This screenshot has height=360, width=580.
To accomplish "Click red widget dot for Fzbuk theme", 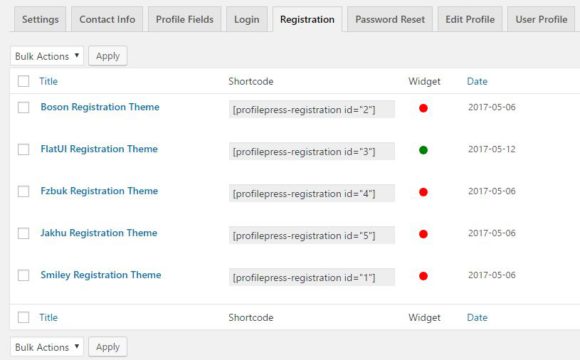I will pyautogui.click(x=424, y=192).
